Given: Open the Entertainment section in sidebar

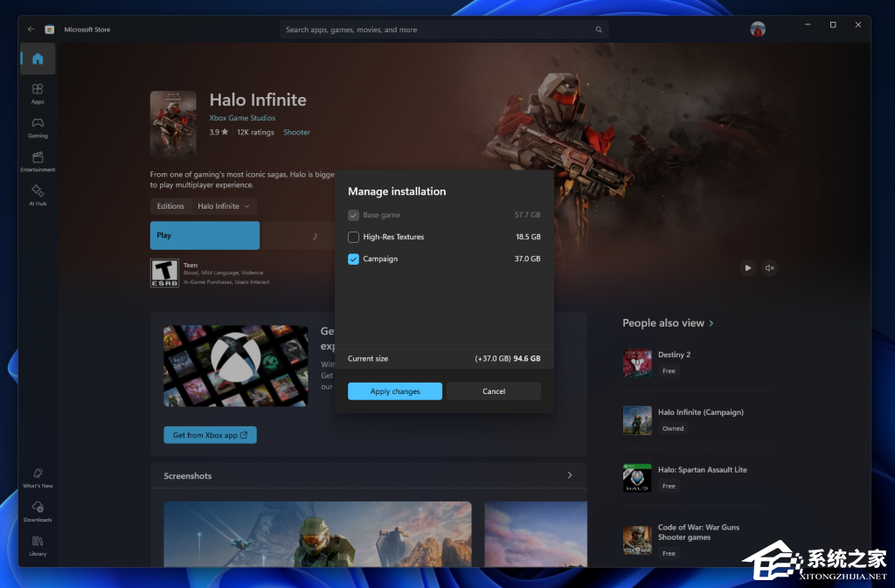Looking at the screenshot, I should tap(38, 162).
